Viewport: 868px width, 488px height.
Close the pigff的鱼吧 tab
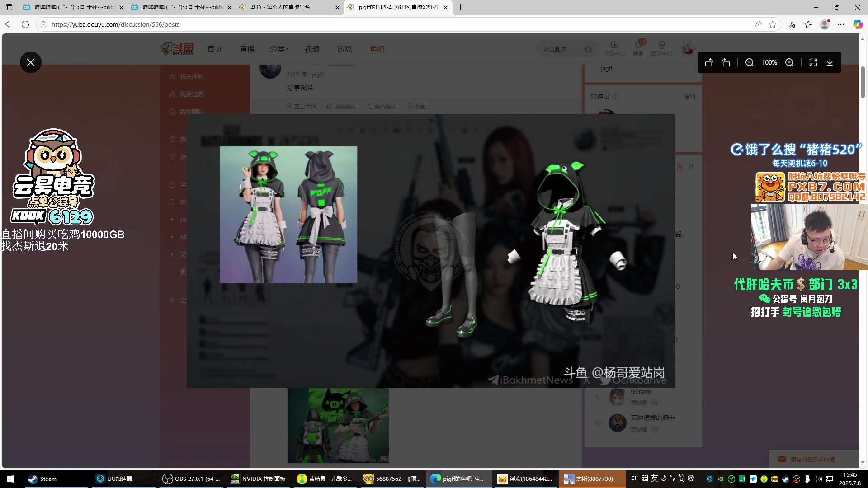(445, 7)
